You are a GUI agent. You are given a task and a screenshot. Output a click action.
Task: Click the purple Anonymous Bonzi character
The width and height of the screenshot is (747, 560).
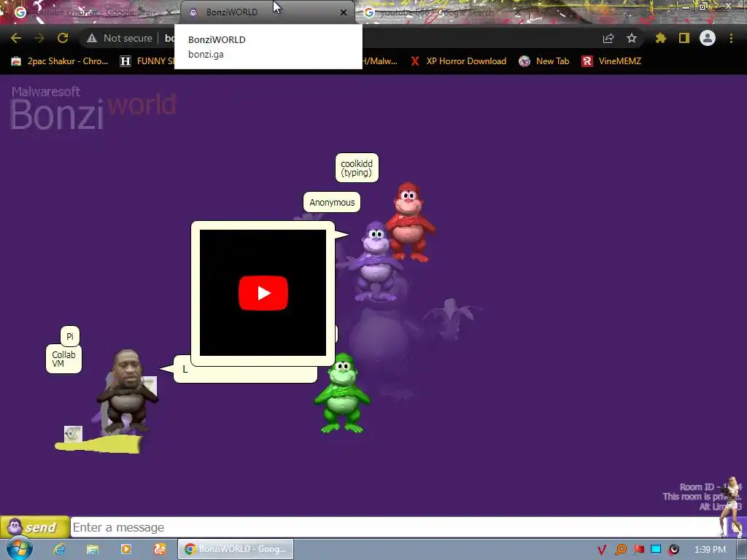(x=375, y=262)
